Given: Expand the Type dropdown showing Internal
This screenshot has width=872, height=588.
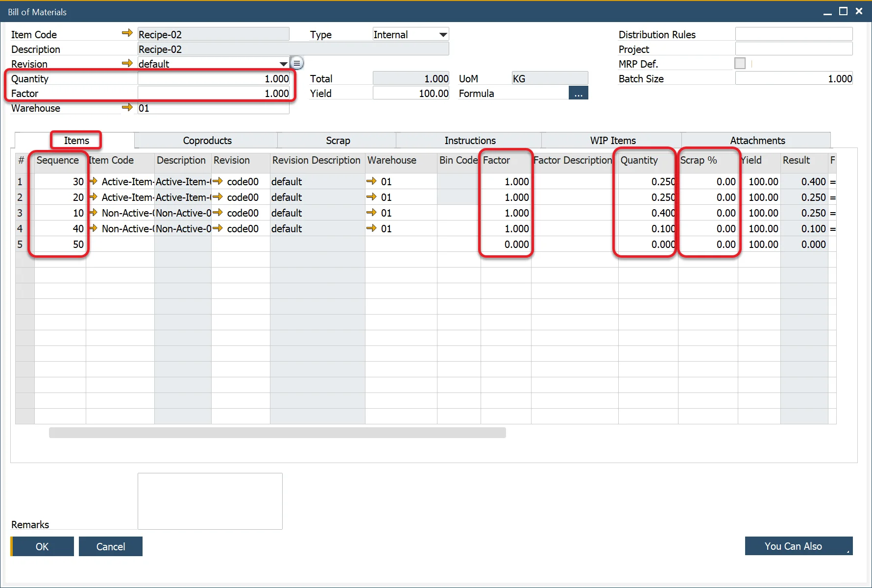Looking at the screenshot, I should [x=443, y=35].
